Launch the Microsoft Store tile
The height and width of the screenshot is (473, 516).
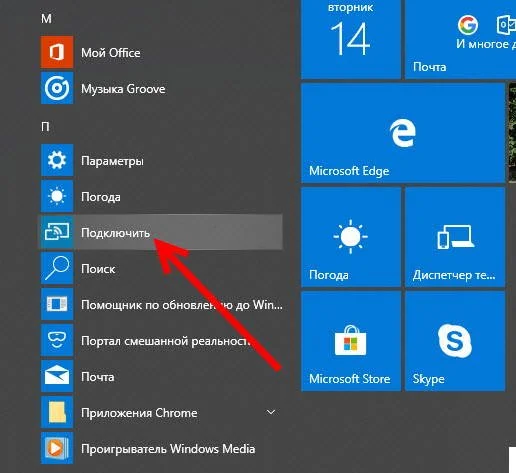(x=351, y=341)
